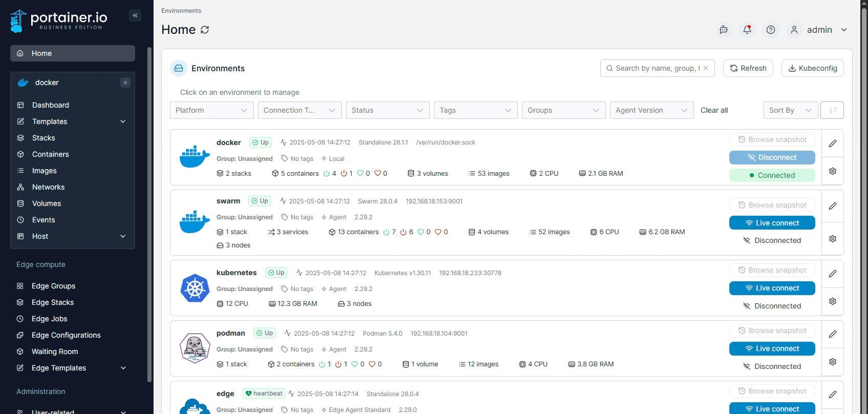Click Live connect for swarm environment
The height and width of the screenshot is (414, 868).
coord(772,223)
